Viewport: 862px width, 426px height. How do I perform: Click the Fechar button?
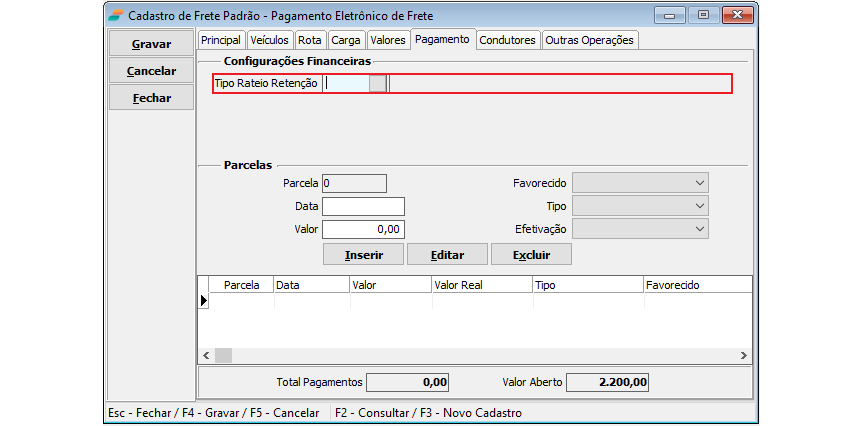tap(151, 98)
